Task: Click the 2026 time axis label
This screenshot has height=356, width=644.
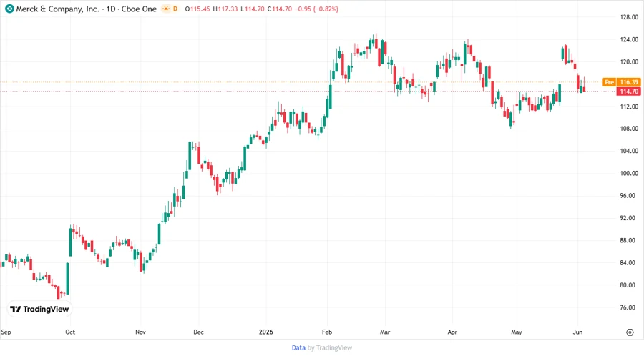Action: pyautogui.click(x=265, y=332)
